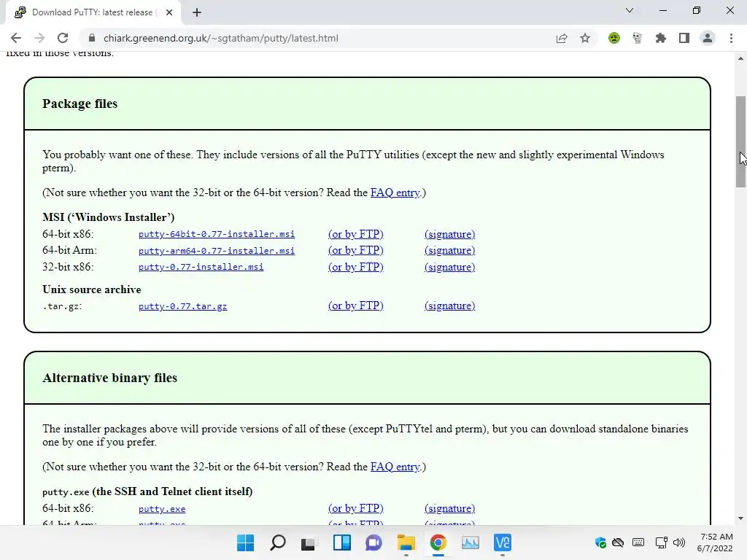Open signature for 32-bit x86 installer
This screenshot has height=560, width=747.
pos(449,267)
